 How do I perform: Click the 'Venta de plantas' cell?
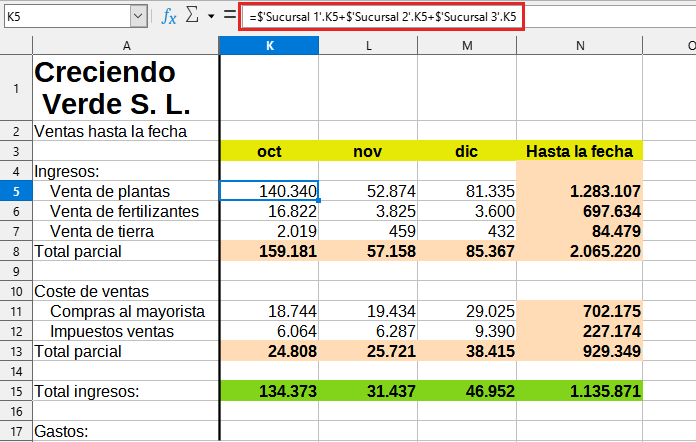pyautogui.click(x=126, y=191)
